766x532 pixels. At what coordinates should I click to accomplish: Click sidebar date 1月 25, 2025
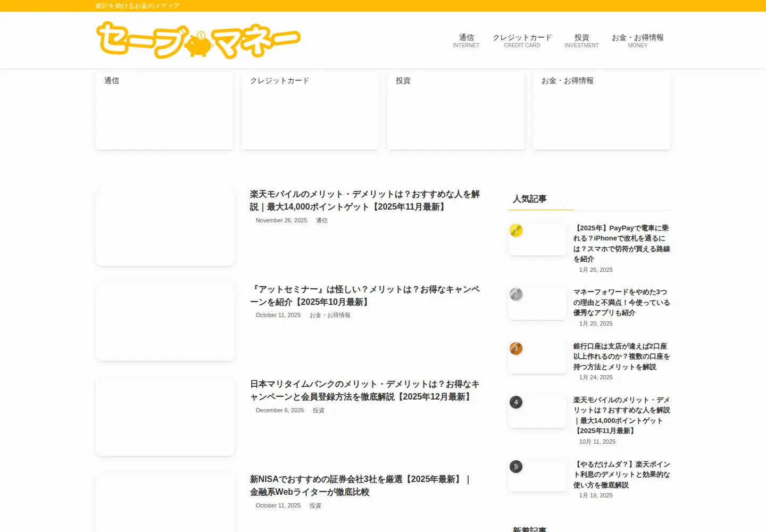596,270
